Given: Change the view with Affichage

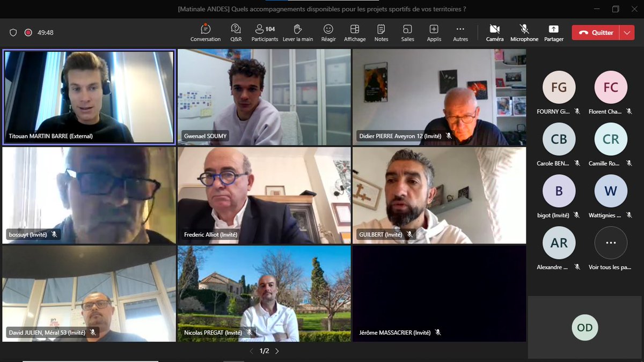Looking at the screenshot, I should pyautogui.click(x=355, y=33).
